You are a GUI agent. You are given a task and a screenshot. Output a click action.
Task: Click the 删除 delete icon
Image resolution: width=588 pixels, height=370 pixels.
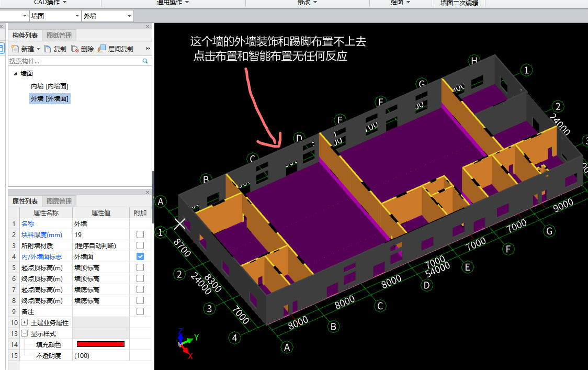pyautogui.click(x=75, y=49)
